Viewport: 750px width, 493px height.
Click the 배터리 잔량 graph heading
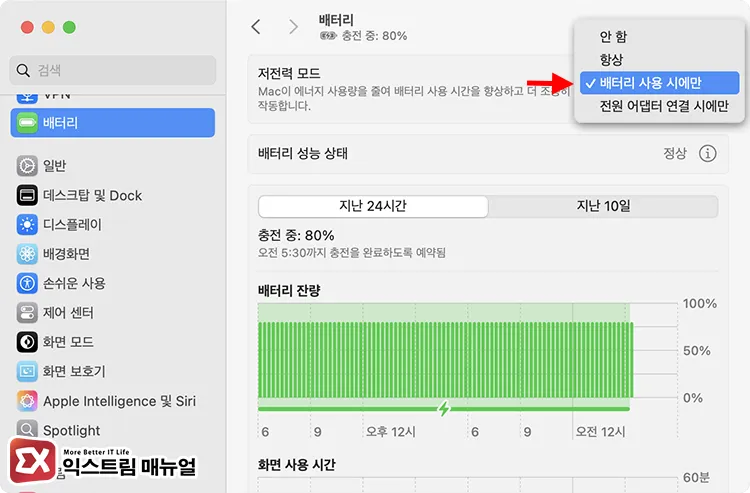(289, 290)
